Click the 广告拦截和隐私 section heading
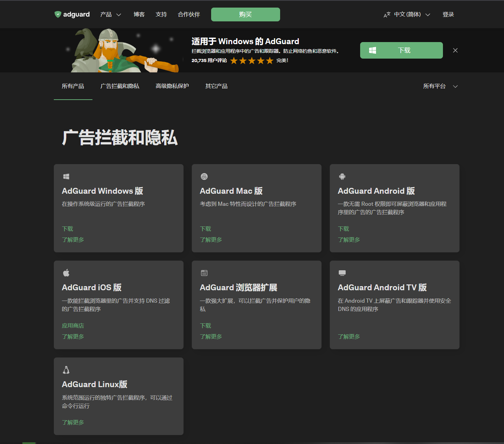 tap(120, 138)
